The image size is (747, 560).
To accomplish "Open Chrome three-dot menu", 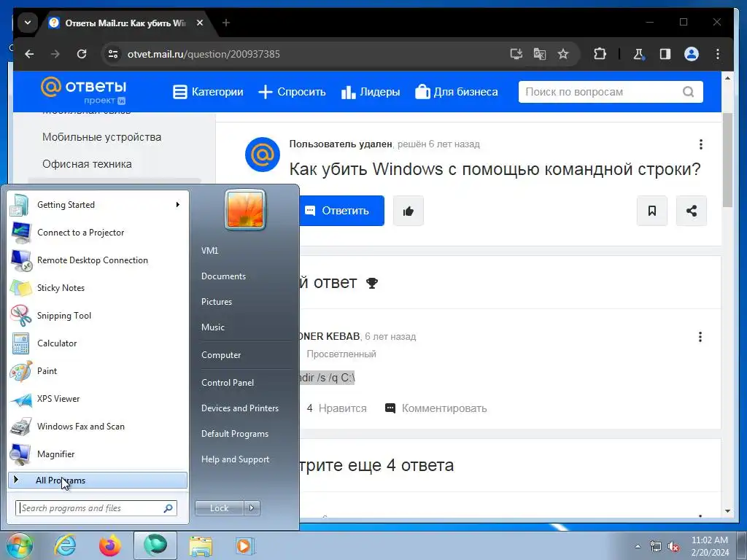I will (x=718, y=54).
